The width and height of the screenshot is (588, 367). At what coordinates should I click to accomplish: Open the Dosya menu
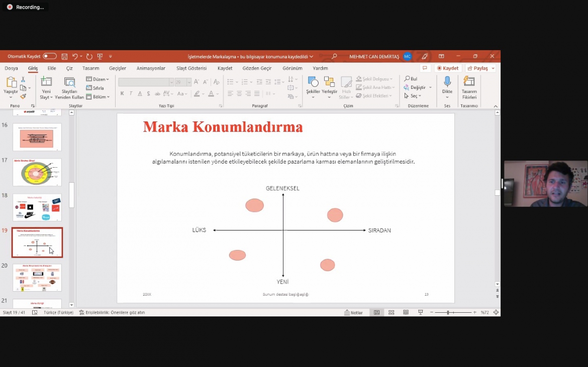click(x=11, y=68)
